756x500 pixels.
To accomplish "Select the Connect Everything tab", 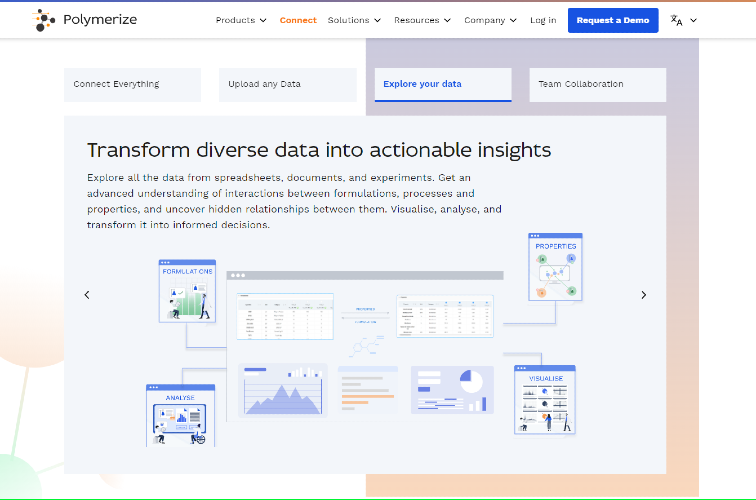I will [x=133, y=84].
